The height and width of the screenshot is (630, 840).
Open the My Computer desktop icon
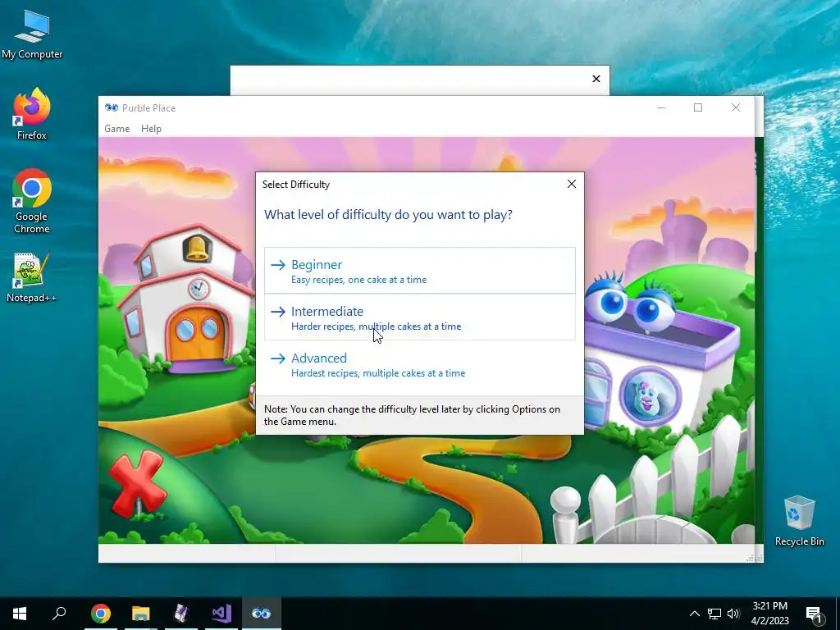click(x=32, y=34)
